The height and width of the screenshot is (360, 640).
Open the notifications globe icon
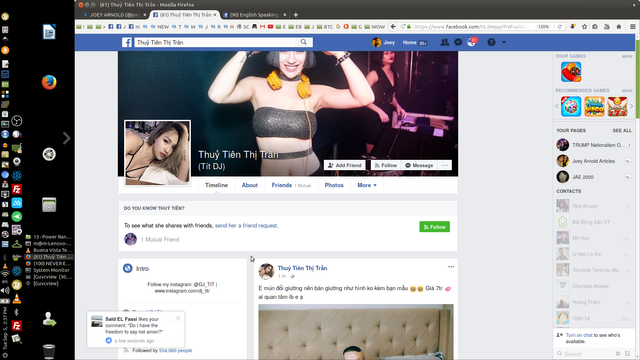(x=471, y=42)
